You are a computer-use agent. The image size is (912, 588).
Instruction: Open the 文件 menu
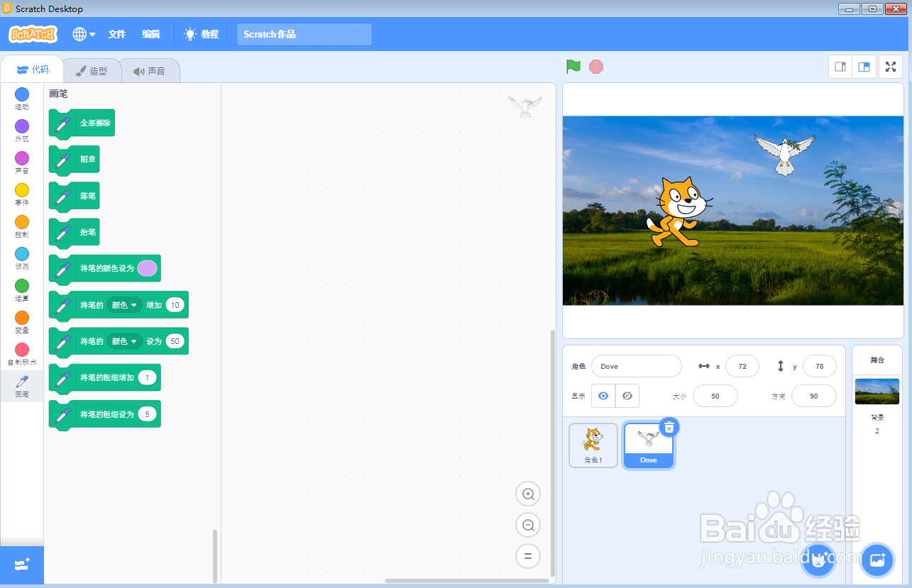116,34
